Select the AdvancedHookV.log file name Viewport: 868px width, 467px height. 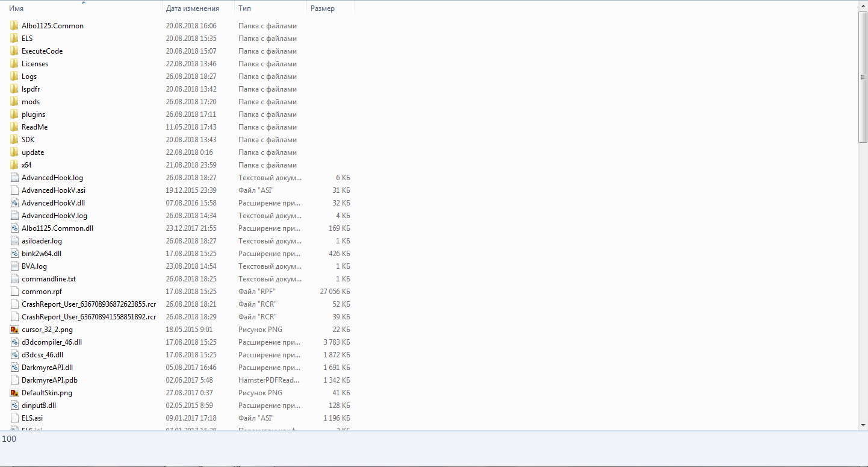(x=55, y=216)
